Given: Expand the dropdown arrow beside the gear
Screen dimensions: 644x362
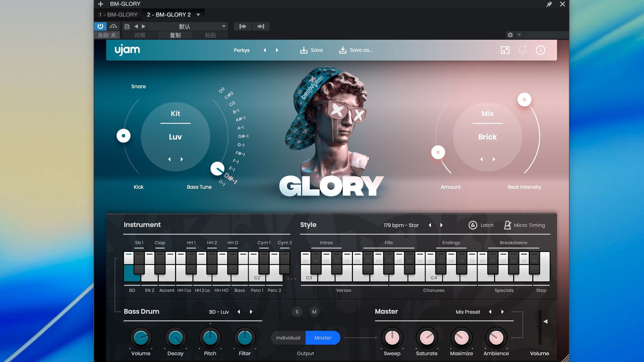Looking at the screenshot, I should [x=519, y=35].
